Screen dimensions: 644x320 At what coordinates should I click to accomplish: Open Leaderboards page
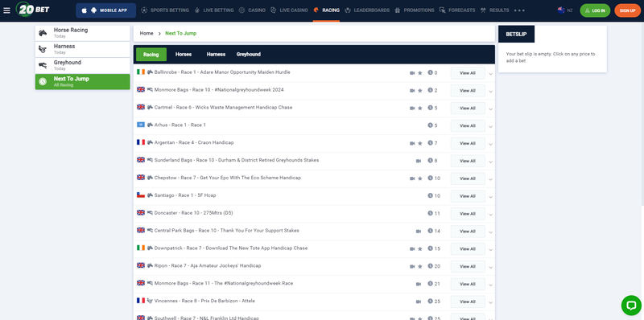click(367, 10)
